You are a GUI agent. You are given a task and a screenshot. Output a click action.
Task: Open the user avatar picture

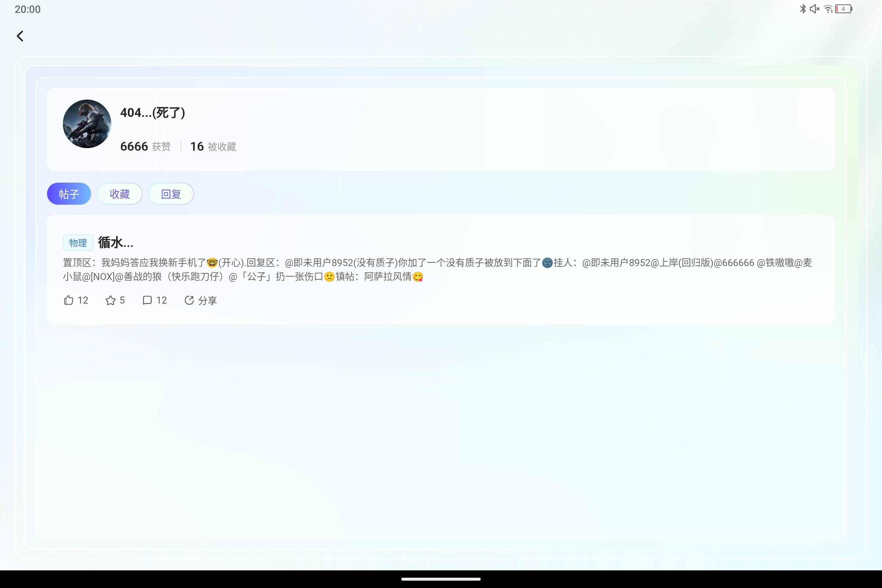point(87,124)
